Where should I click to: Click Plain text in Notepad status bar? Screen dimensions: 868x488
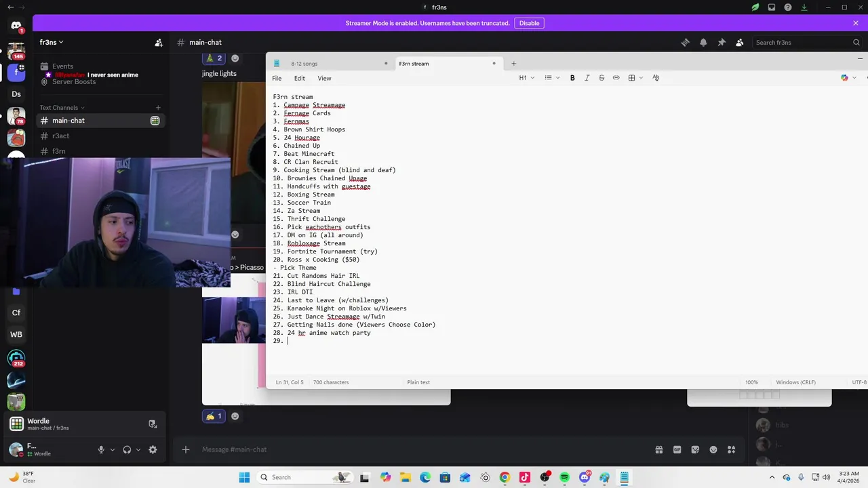click(418, 382)
